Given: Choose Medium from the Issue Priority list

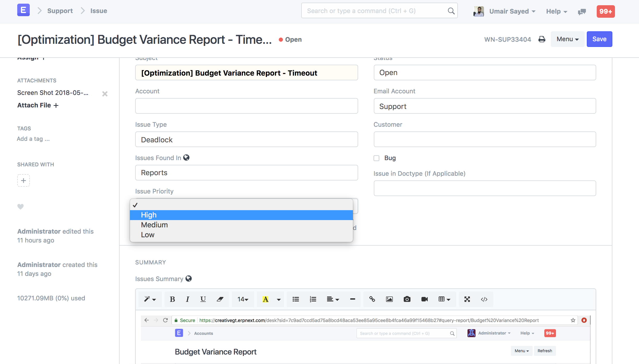Looking at the screenshot, I should click(x=241, y=225).
